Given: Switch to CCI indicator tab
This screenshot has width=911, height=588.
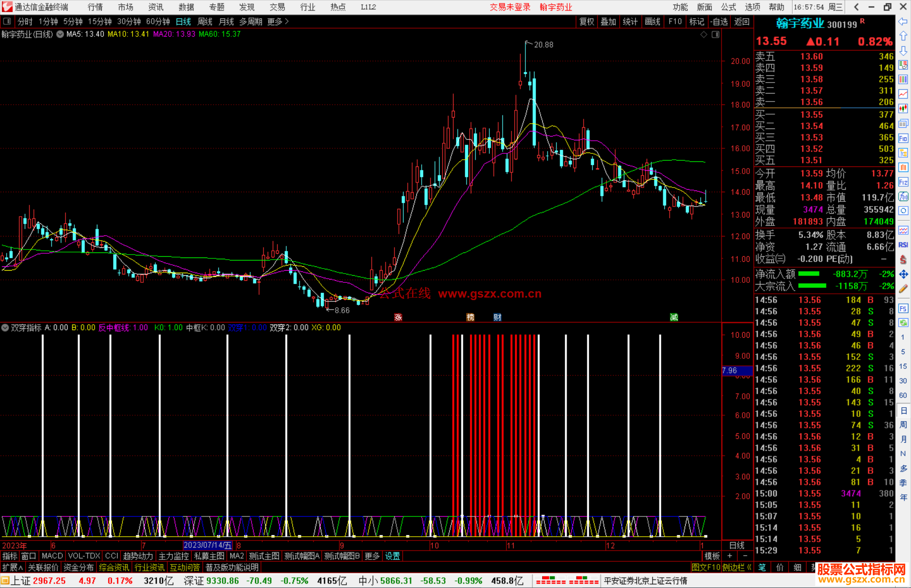Looking at the screenshot, I should 112,556.
